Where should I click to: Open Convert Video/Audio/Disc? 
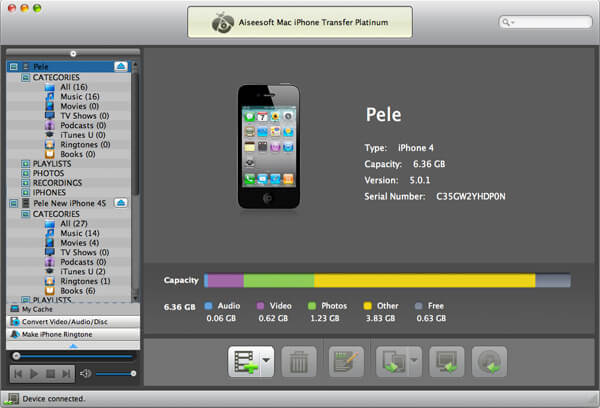[x=73, y=322]
